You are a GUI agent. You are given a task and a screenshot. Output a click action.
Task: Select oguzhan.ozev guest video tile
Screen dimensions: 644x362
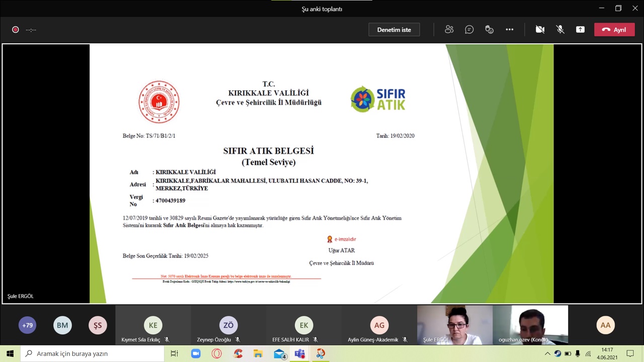coord(530,325)
